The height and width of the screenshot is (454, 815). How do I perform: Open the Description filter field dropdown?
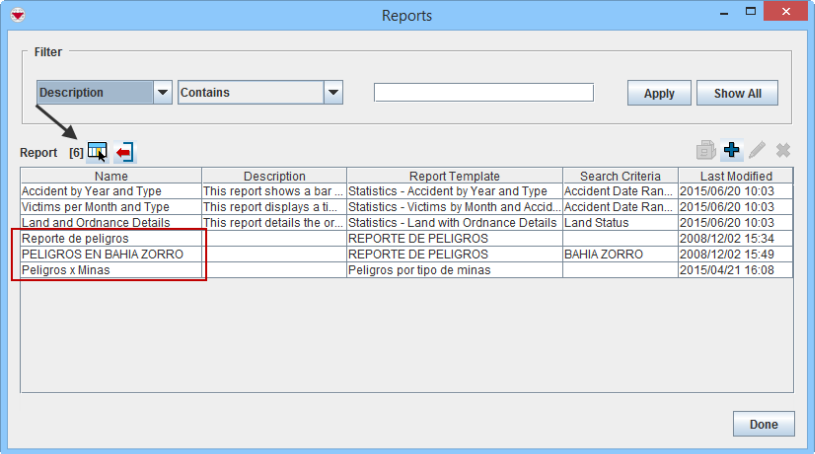coord(162,93)
